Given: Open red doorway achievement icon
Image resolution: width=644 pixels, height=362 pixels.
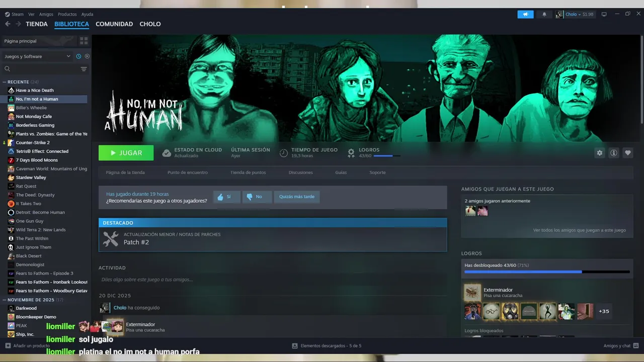Looking at the screenshot, I should click(585, 311).
